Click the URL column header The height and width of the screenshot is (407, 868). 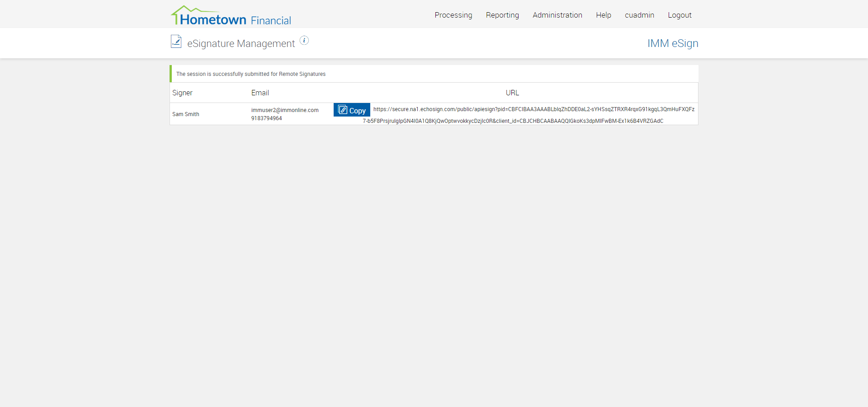tap(512, 93)
